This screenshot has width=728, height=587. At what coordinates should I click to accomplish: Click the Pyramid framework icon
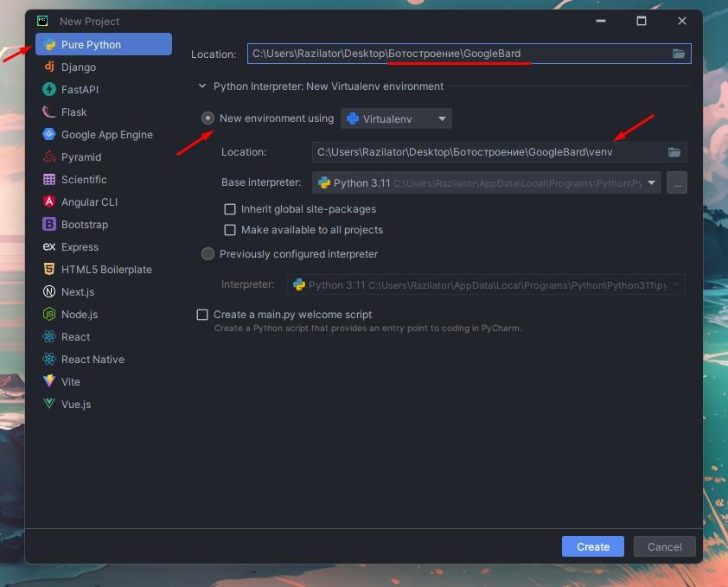coord(49,157)
